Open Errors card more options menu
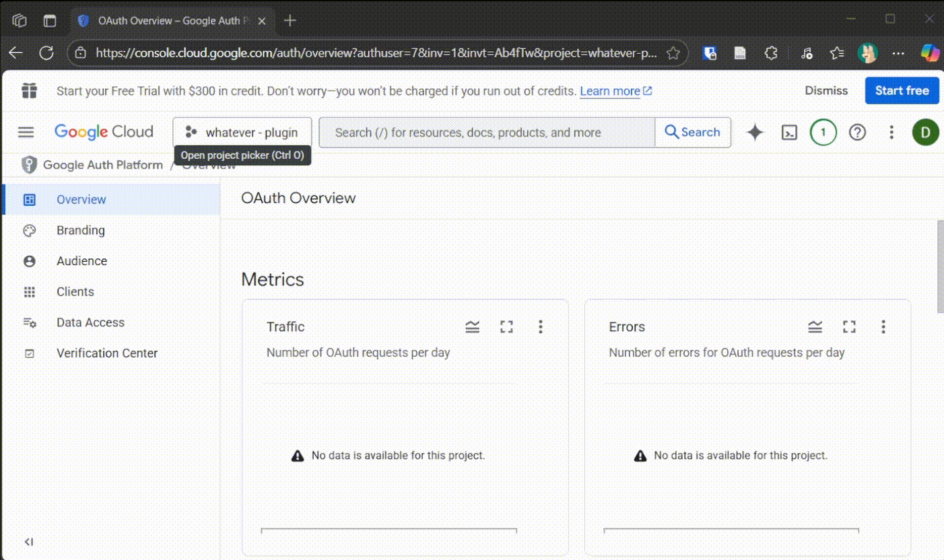944x560 pixels. [883, 327]
